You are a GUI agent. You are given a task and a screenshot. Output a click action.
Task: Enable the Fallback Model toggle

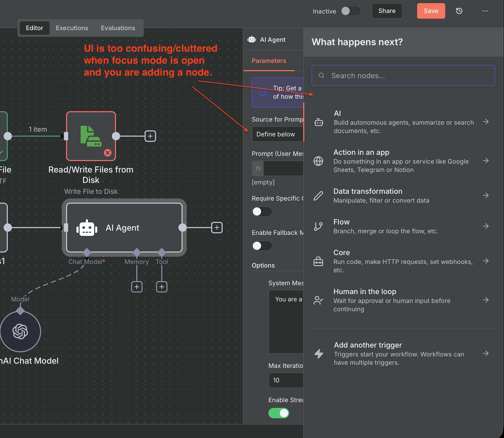[x=262, y=246]
